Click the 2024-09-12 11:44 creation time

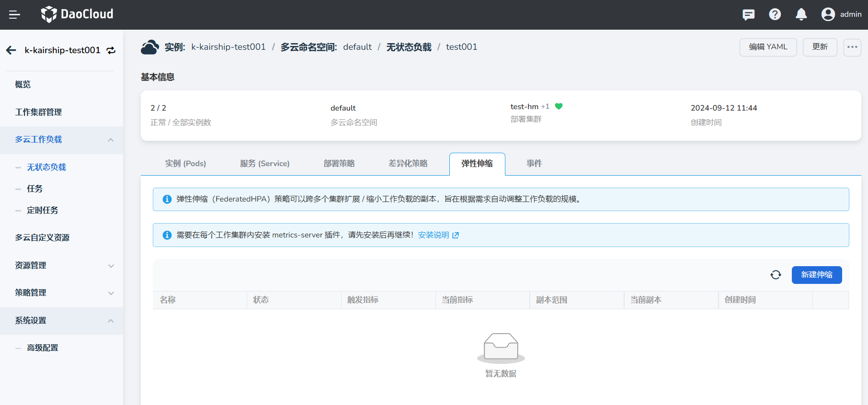pyautogui.click(x=724, y=108)
